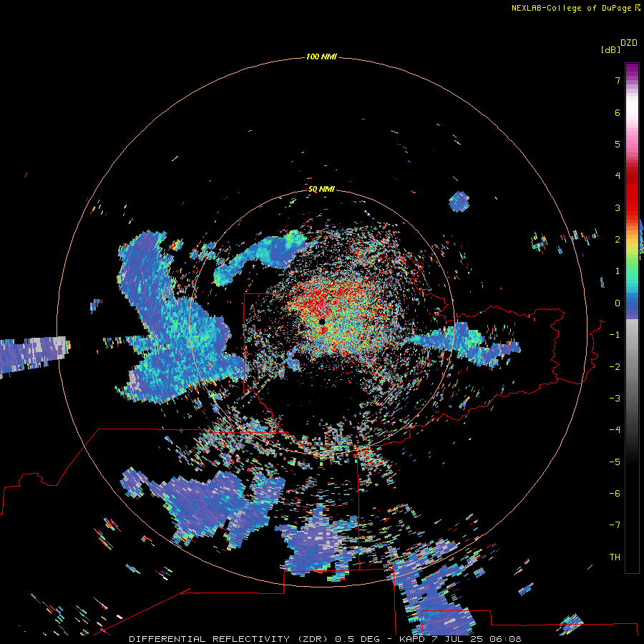Click the 06:08 timestamp in the caption

coord(506,639)
